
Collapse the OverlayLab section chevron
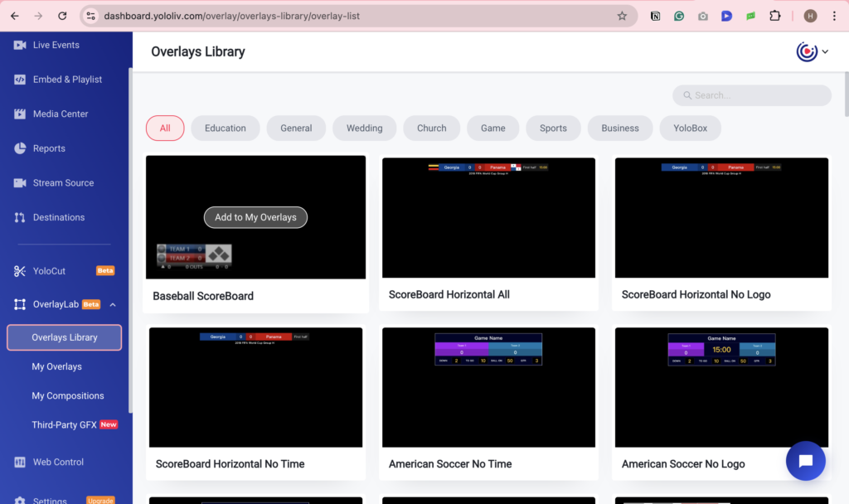(114, 304)
